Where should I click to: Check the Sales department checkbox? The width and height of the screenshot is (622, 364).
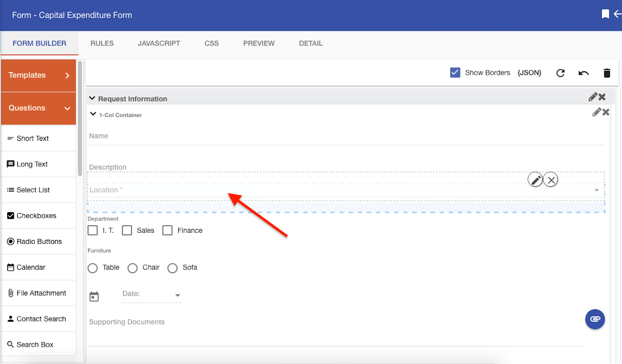tap(127, 230)
